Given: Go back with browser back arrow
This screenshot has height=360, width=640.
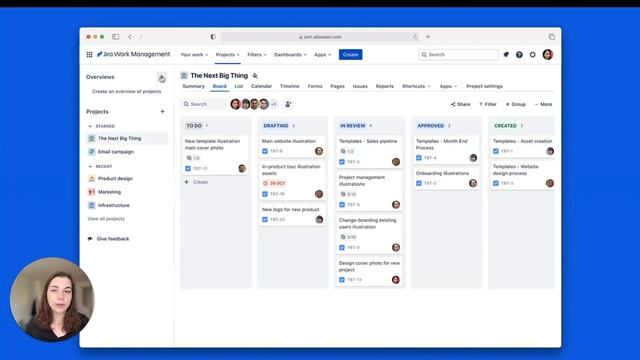Looking at the screenshot, I should coord(130,37).
